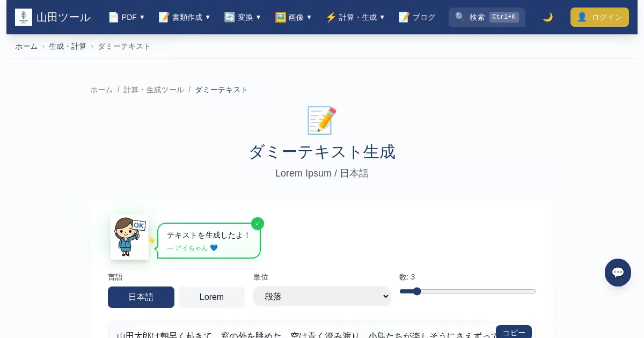Click the 山田ツール logo icon
This screenshot has height=338, width=644.
pyautogui.click(x=24, y=17)
